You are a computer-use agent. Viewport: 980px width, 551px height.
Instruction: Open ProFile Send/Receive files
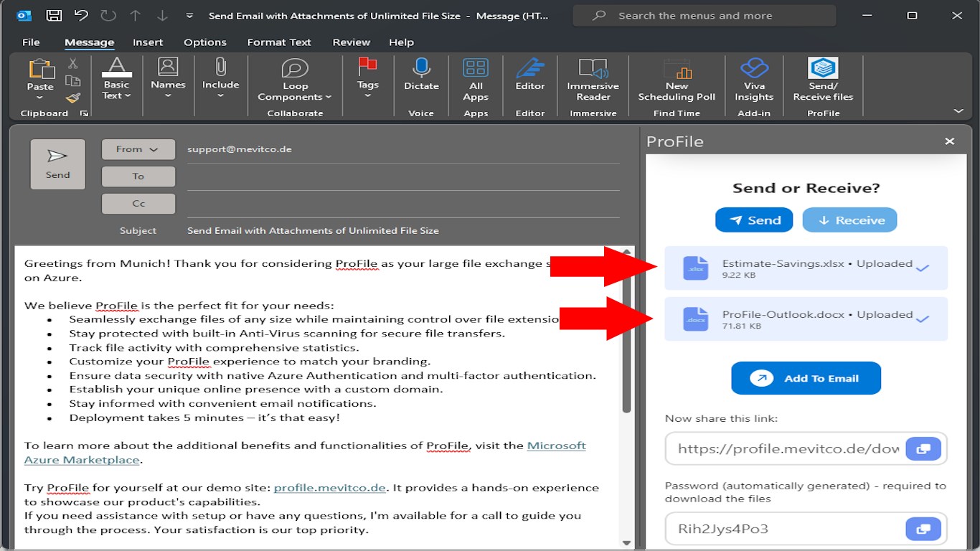823,80
